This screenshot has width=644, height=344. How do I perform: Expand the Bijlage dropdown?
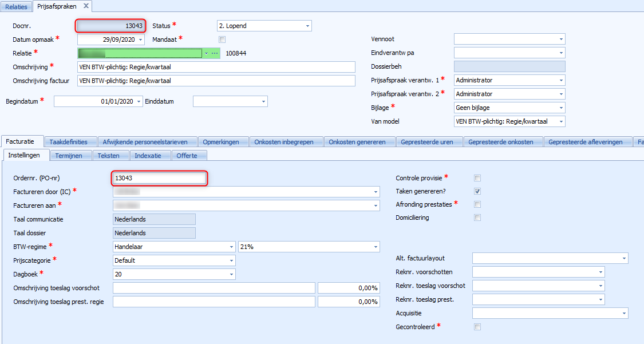[561, 108]
